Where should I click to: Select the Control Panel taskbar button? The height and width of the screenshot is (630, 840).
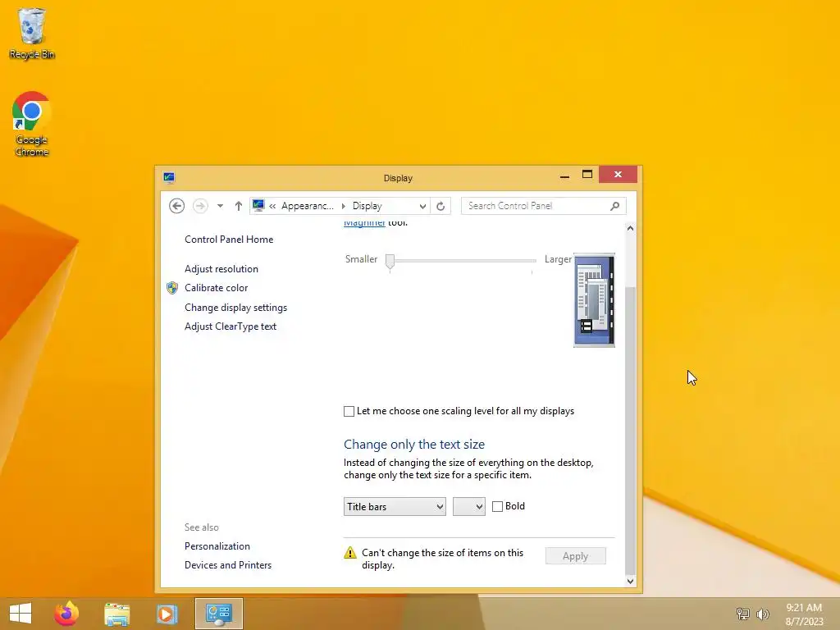pyautogui.click(x=218, y=614)
